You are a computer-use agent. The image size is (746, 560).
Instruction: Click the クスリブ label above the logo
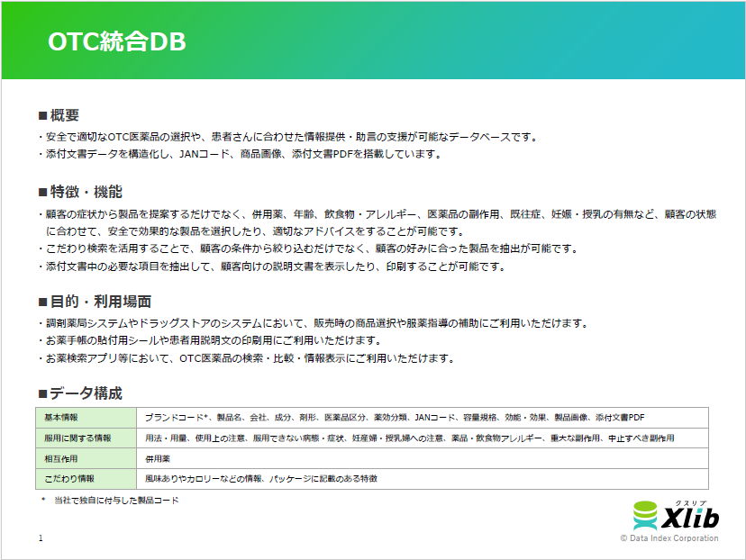[691, 502]
